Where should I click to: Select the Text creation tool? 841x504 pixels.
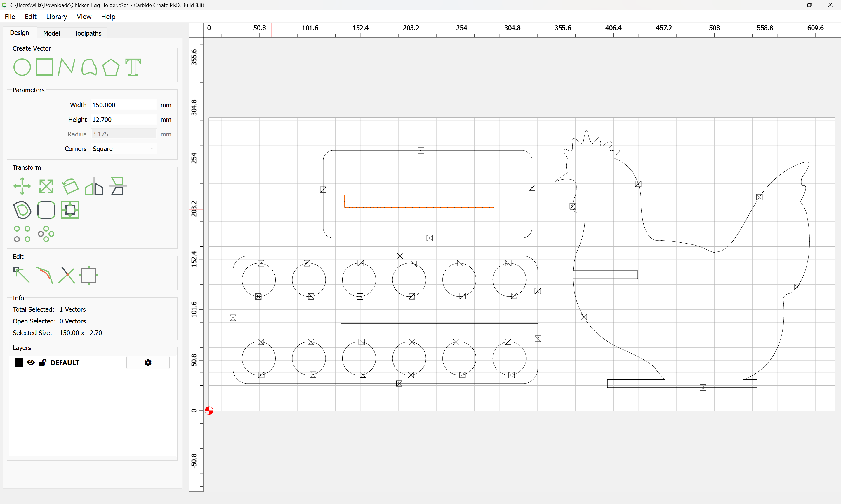(133, 67)
